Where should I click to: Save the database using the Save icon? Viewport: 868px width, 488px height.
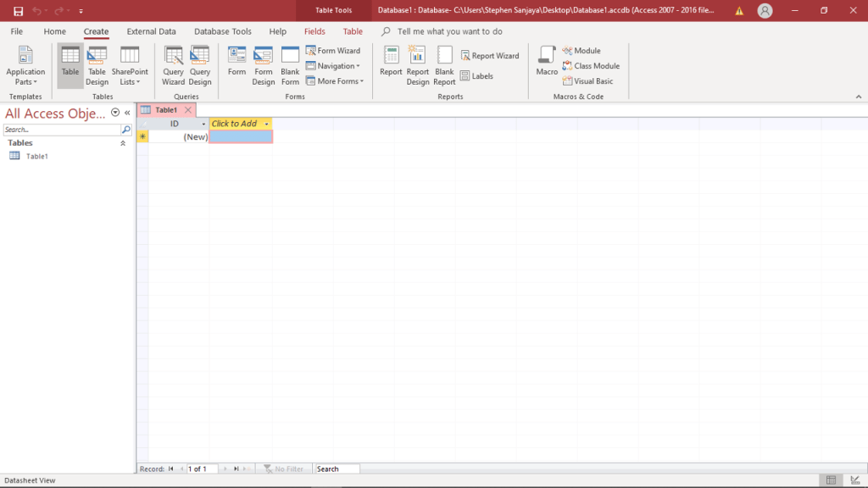tap(18, 11)
